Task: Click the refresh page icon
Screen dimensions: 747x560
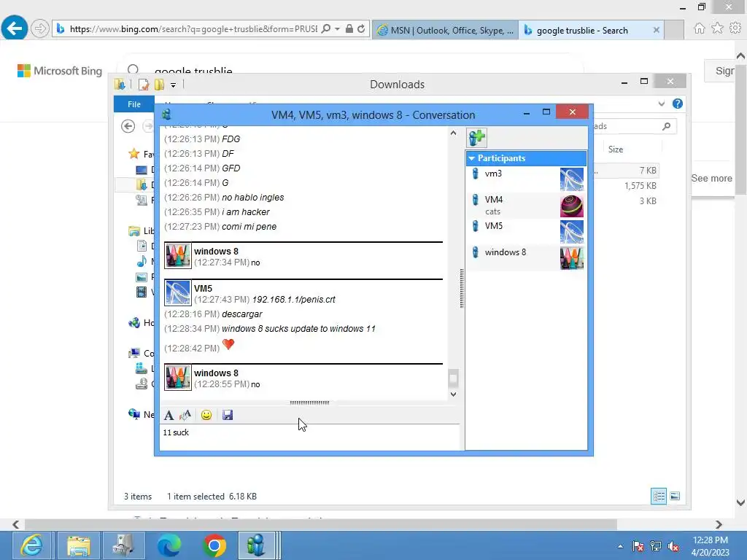Action: tap(361, 29)
